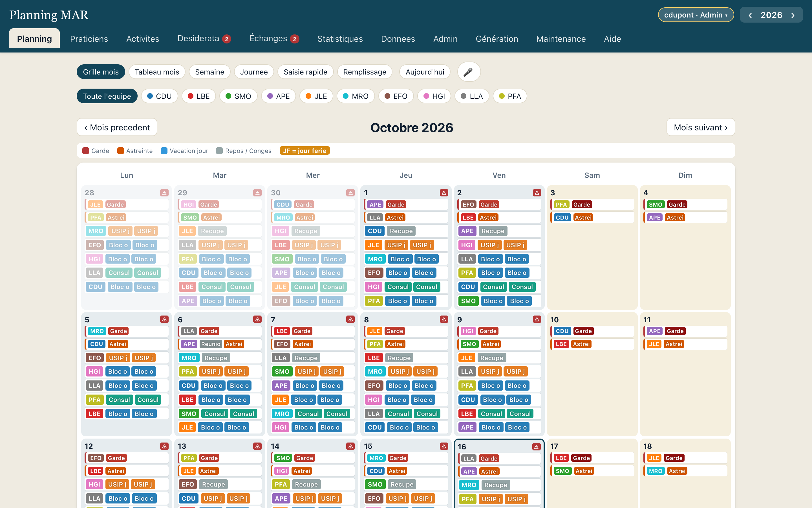
Task: Open the cdupont Admin user dropdown
Action: click(696, 15)
